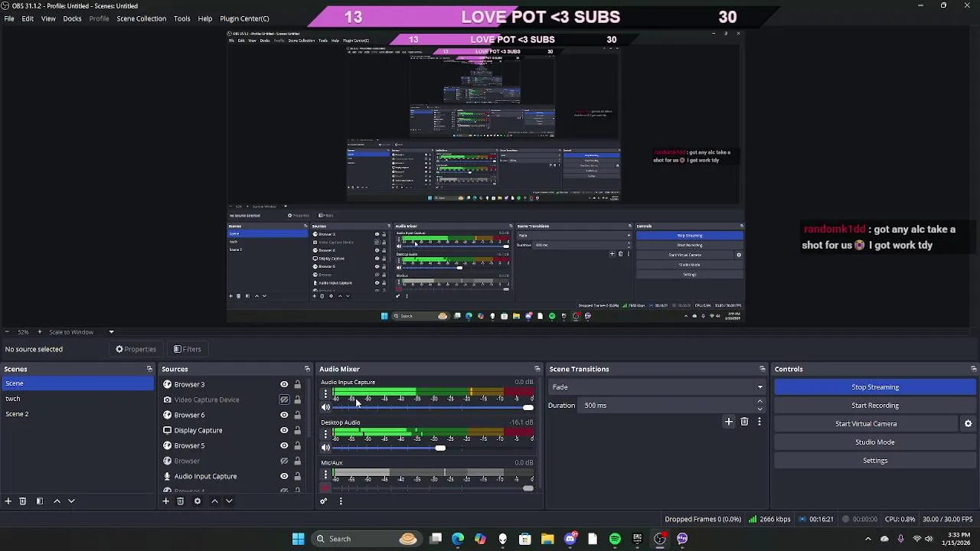Open virtual camera settings gear
Viewport: 980px width, 551px height.
point(968,424)
